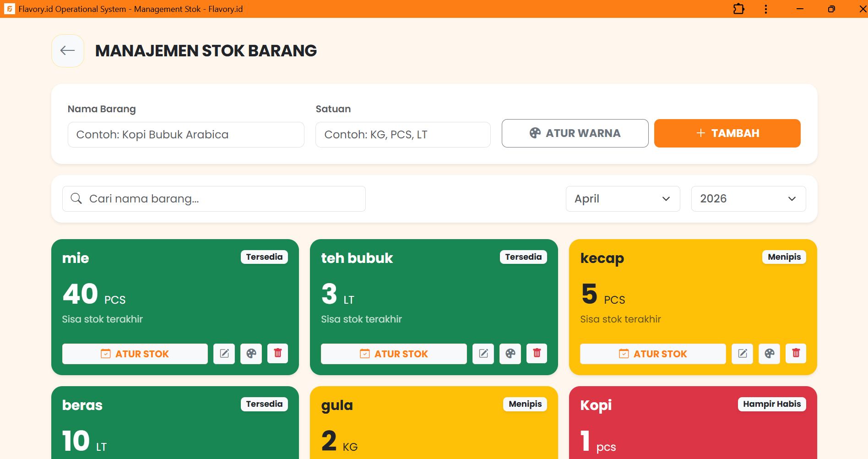Click the search magnifier in the search bar
The height and width of the screenshot is (459, 868).
[x=76, y=198]
